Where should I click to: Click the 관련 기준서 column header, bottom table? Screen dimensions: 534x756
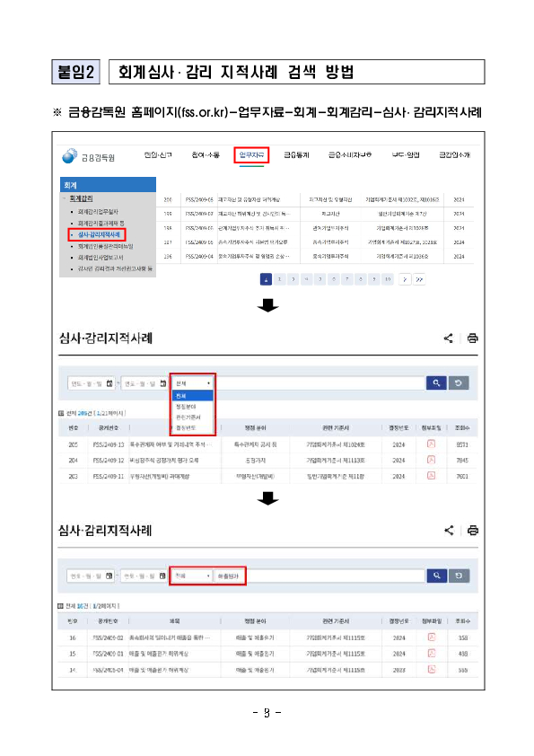[336, 621]
